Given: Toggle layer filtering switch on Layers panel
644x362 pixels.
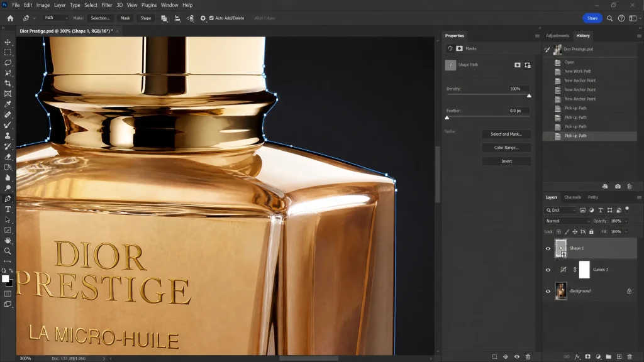Looking at the screenshot, I should [x=627, y=209].
